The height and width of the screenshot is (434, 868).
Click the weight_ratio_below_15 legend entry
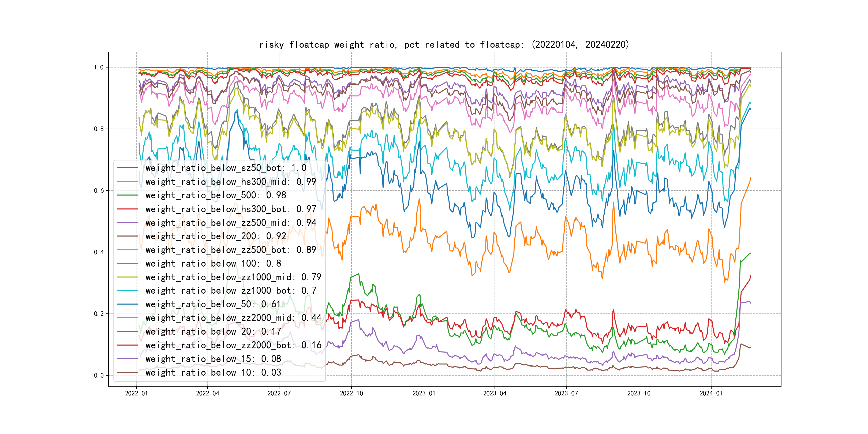coord(213,359)
